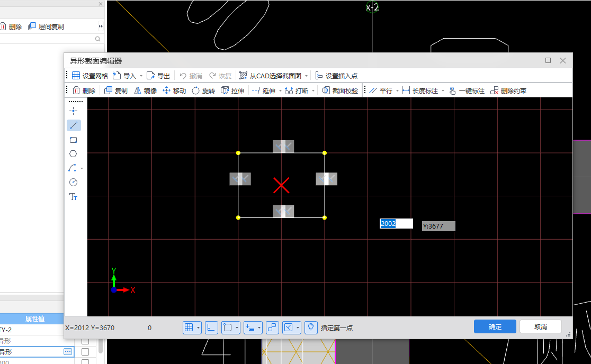Click the 导出 export button

point(158,76)
